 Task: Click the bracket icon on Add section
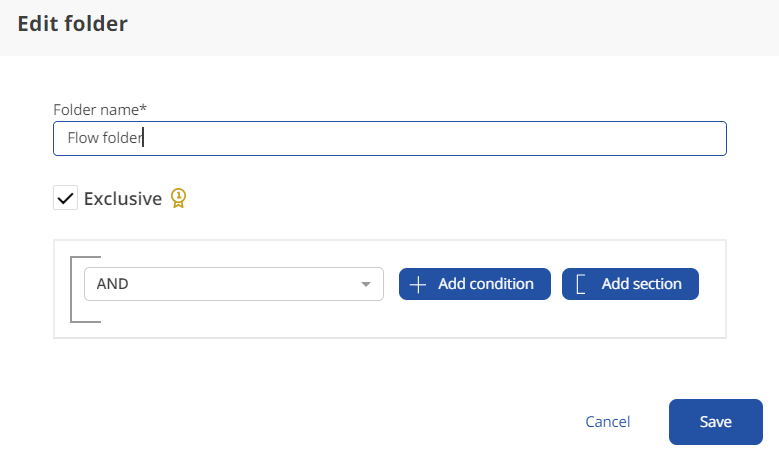(581, 284)
